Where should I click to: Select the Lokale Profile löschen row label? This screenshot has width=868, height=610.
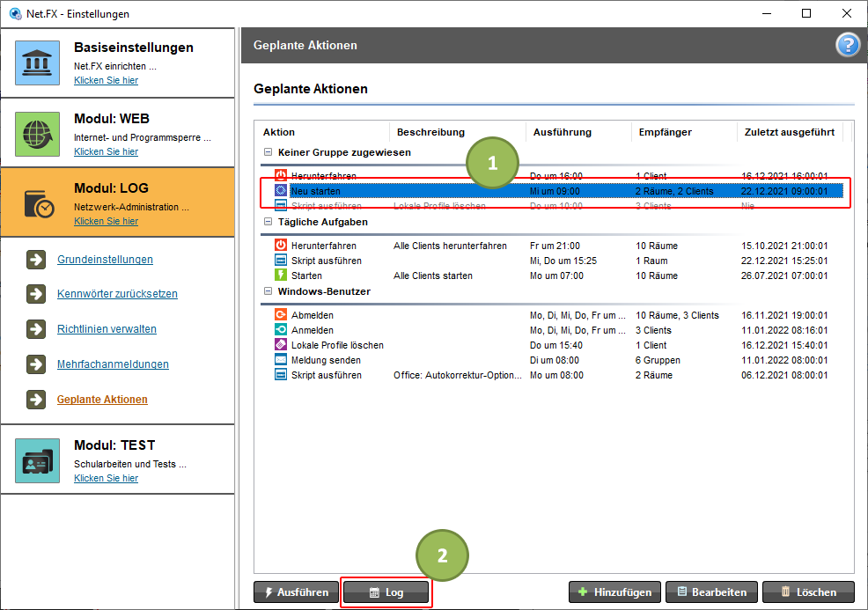pos(337,345)
